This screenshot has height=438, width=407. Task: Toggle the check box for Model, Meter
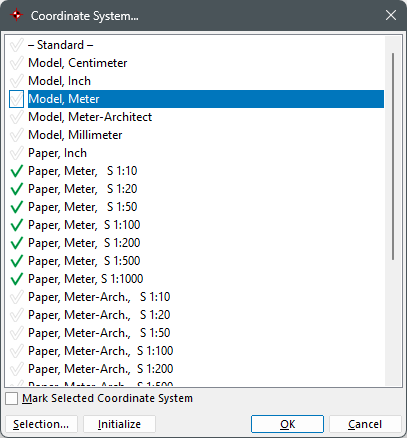click(16, 99)
